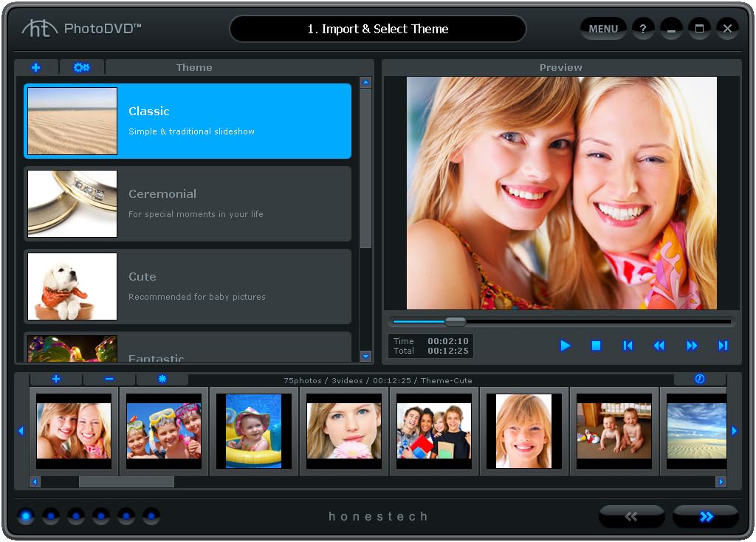Viewport: 756px width, 542px height.
Task: Pick the Cute theme with puppy
Action: pyautogui.click(x=188, y=287)
